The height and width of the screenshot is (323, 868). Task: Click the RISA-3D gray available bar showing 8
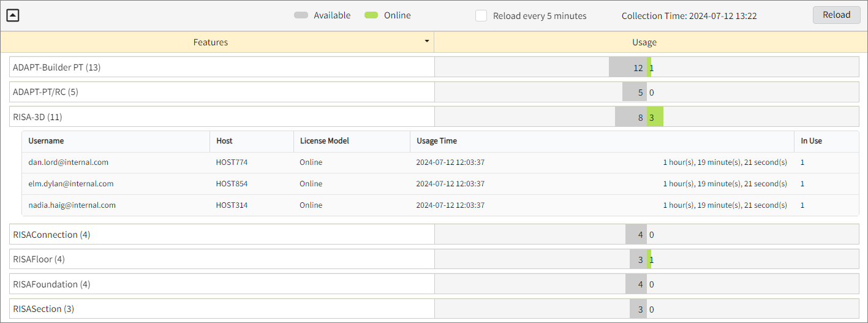[631, 116]
